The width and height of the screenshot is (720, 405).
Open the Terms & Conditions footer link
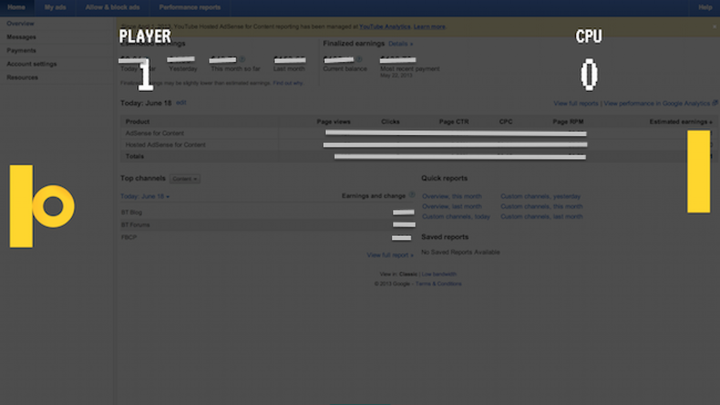tap(438, 283)
